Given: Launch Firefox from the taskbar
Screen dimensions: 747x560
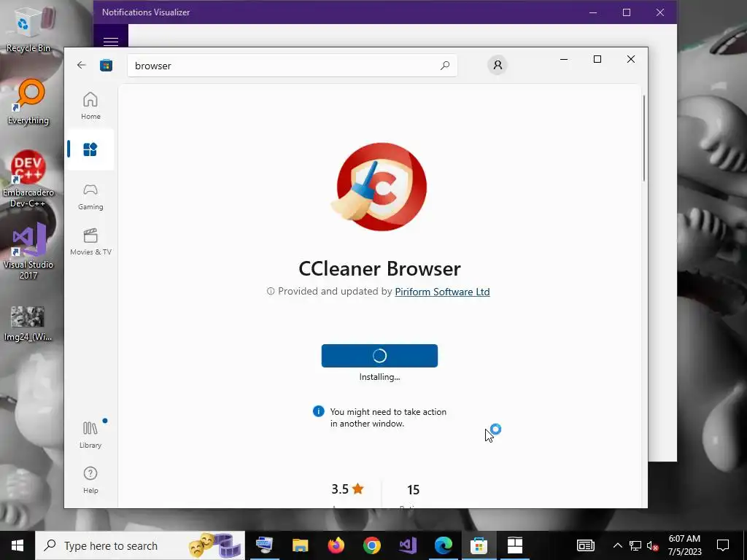Looking at the screenshot, I should (x=336, y=545).
